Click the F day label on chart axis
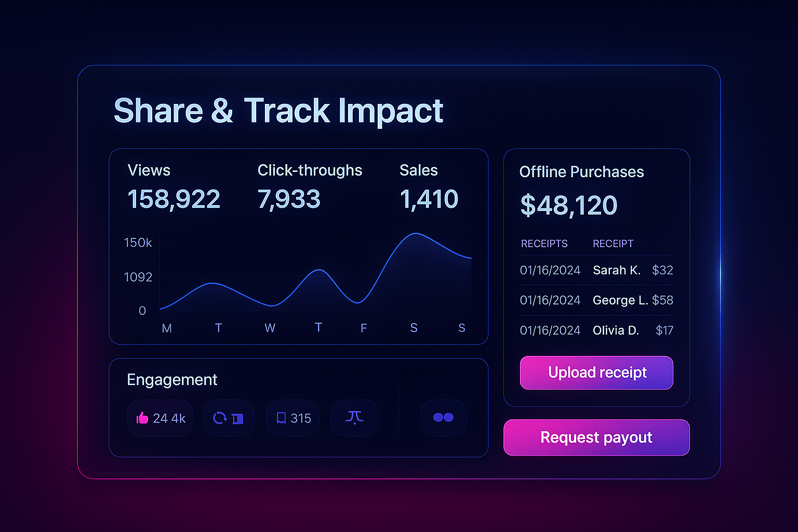 (364, 328)
